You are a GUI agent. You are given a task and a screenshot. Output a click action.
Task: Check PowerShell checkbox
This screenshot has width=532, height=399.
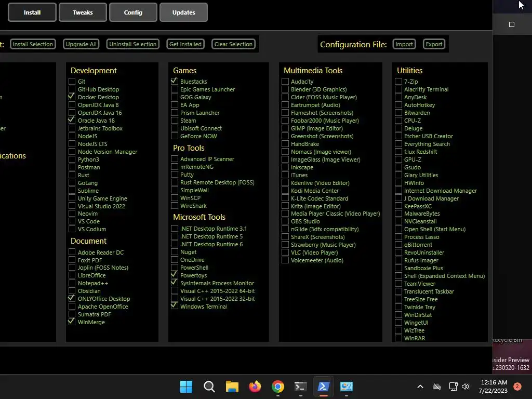click(175, 268)
